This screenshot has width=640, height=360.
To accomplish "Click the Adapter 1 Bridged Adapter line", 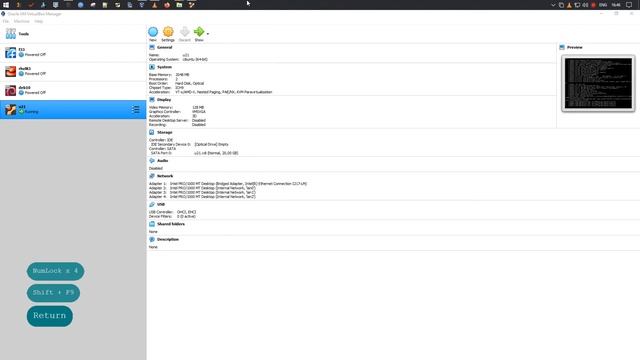I will pos(228,184).
